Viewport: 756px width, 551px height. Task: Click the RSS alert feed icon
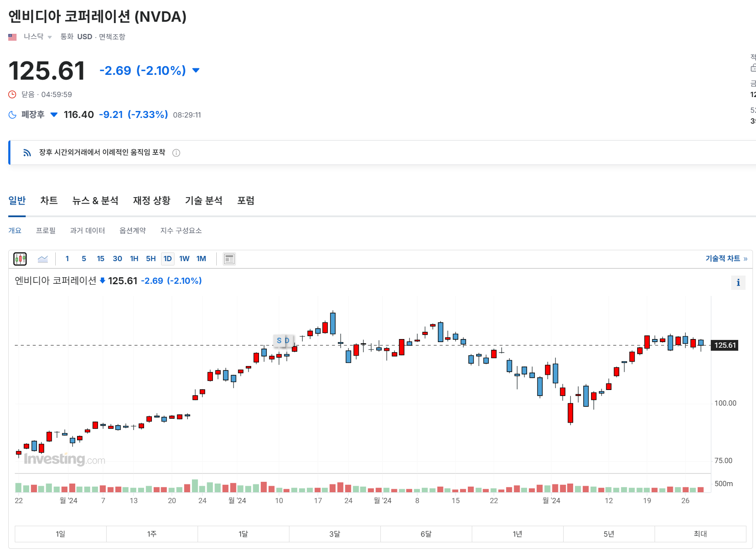pos(27,153)
